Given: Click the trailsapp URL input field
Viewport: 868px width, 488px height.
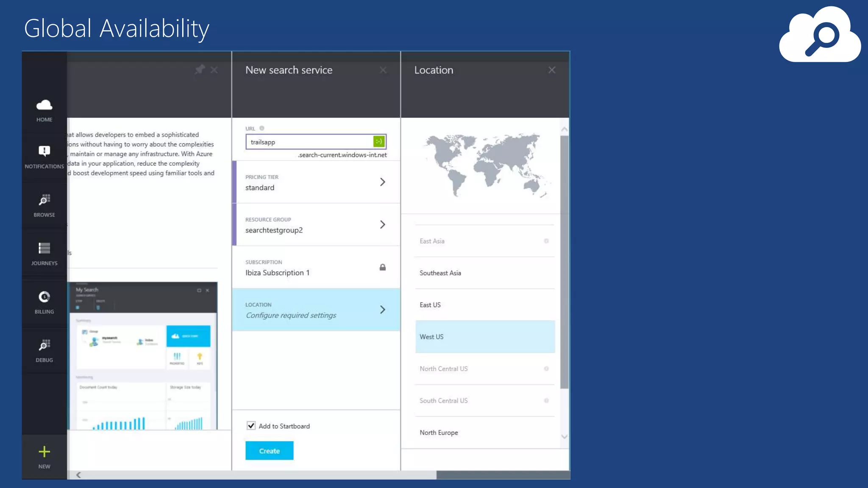Looking at the screenshot, I should 309,142.
